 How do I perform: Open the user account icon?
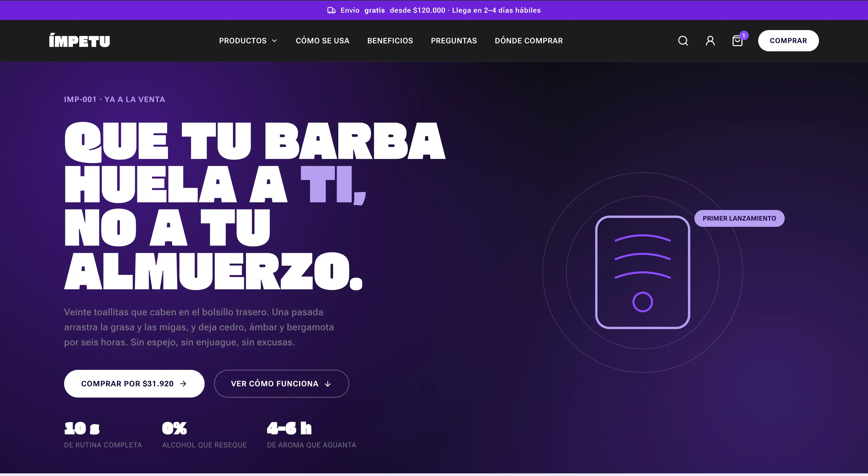coord(710,41)
